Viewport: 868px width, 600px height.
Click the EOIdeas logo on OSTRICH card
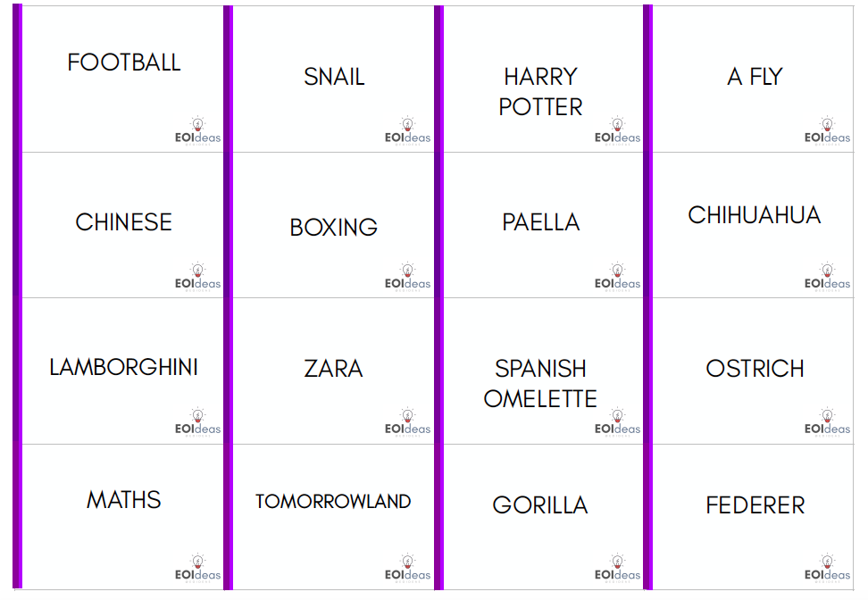(827, 422)
